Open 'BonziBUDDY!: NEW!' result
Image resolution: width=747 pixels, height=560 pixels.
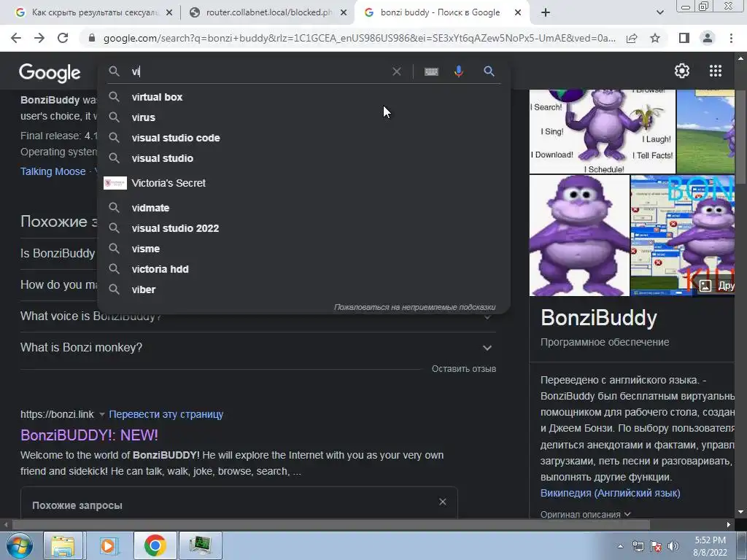coord(89,435)
